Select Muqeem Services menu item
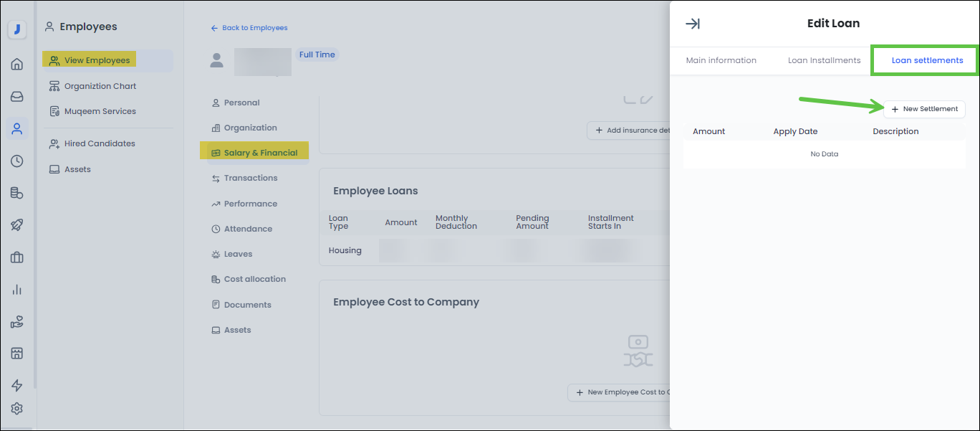980x431 pixels. pyautogui.click(x=100, y=111)
